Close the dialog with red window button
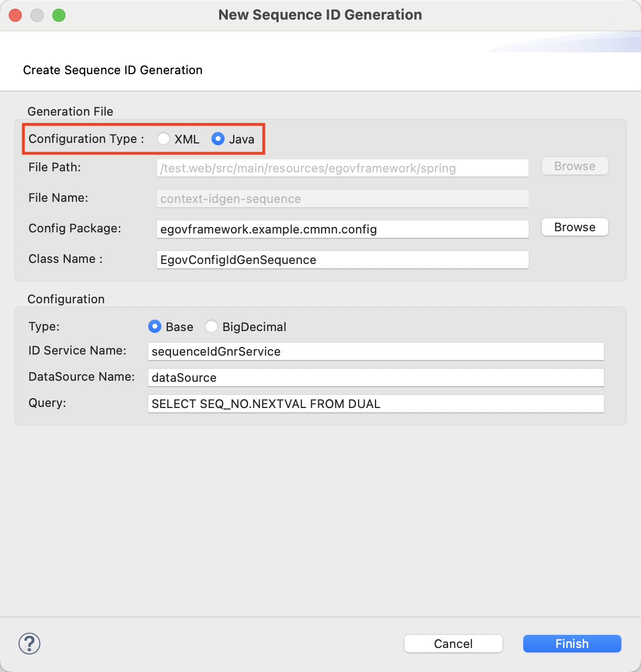This screenshot has height=672, width=641. (x=15, y=15)
